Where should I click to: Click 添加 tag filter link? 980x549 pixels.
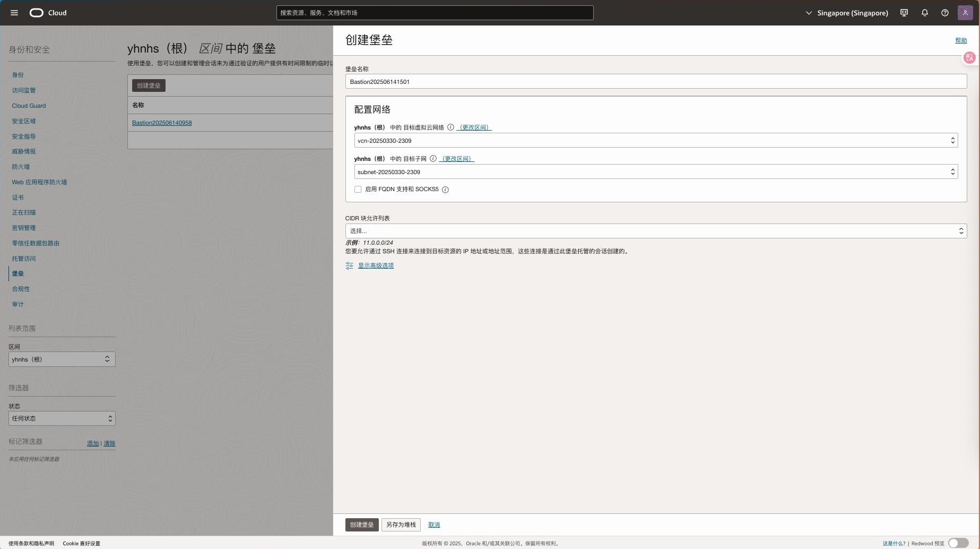coord(93,444)
